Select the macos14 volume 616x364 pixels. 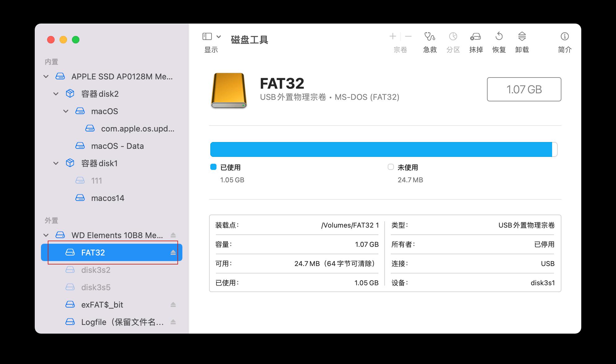(x=112, y=198)
